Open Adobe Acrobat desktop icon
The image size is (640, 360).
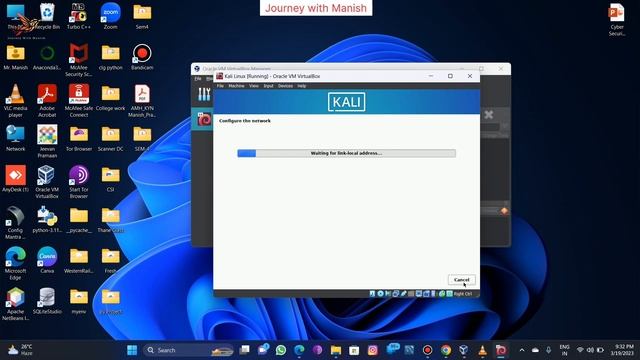[47, 101]
